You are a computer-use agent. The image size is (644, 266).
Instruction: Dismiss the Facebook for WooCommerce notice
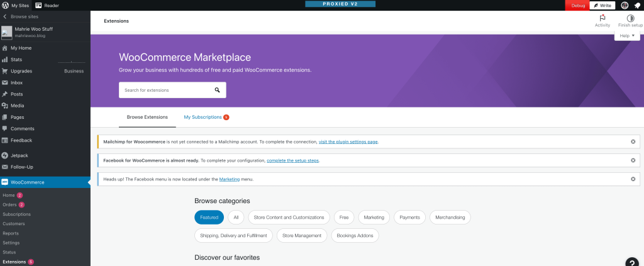coord(633,160)
